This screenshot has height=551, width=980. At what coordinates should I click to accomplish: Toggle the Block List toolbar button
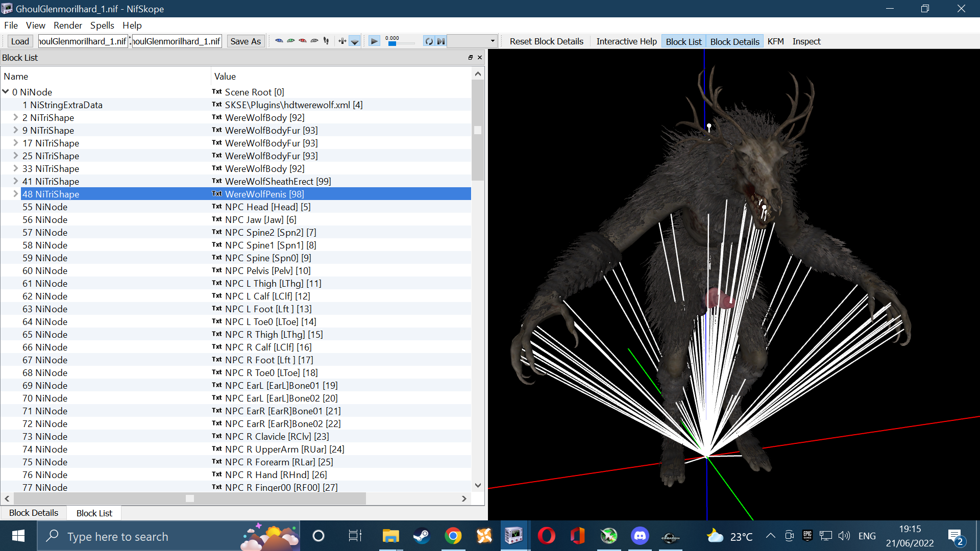coord(684,41)
